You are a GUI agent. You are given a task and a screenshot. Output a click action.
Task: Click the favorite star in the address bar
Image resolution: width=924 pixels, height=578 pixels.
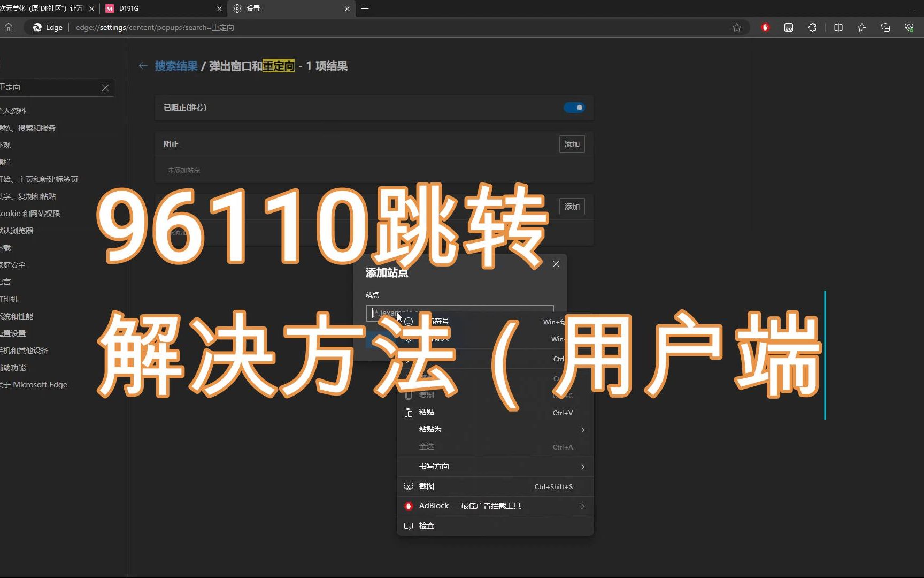click(737, 27)
